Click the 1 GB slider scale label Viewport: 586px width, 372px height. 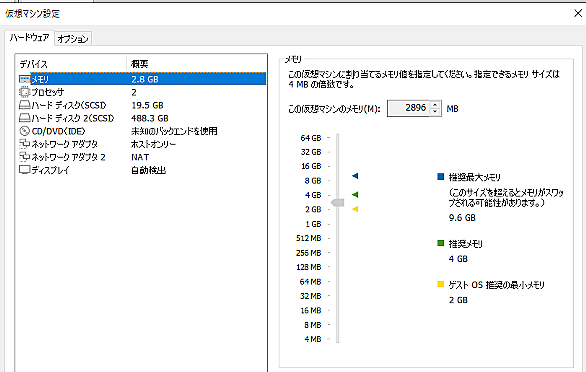(313, 224)
